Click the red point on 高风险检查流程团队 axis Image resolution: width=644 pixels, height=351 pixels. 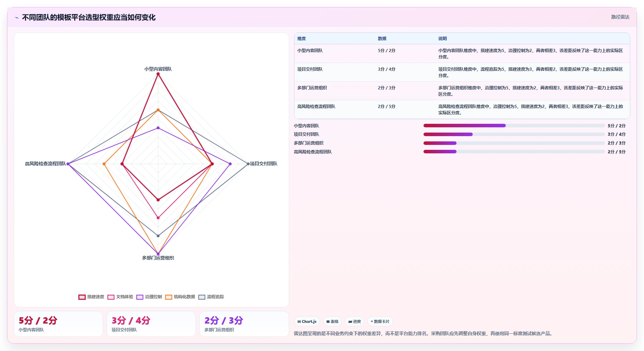122,164
